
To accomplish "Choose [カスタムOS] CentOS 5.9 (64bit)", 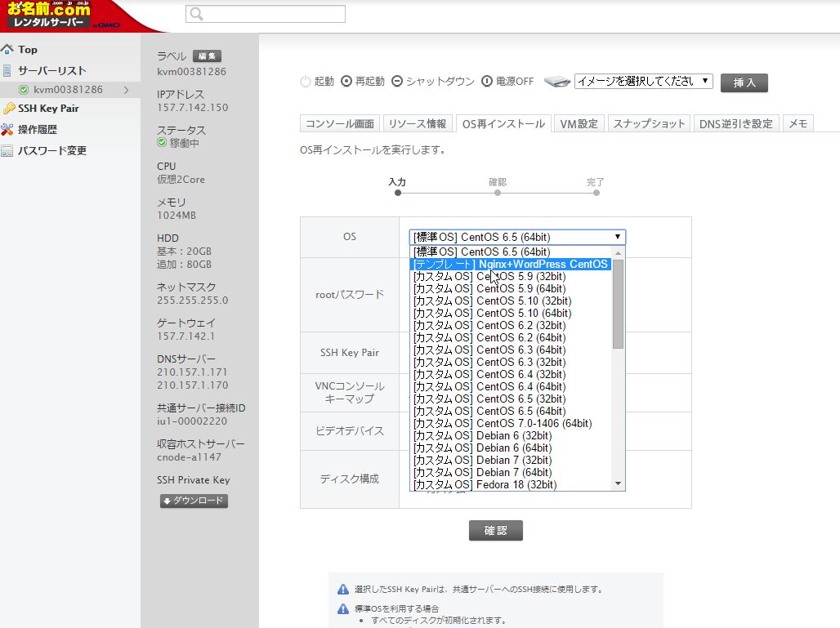I will click(511, 289).
